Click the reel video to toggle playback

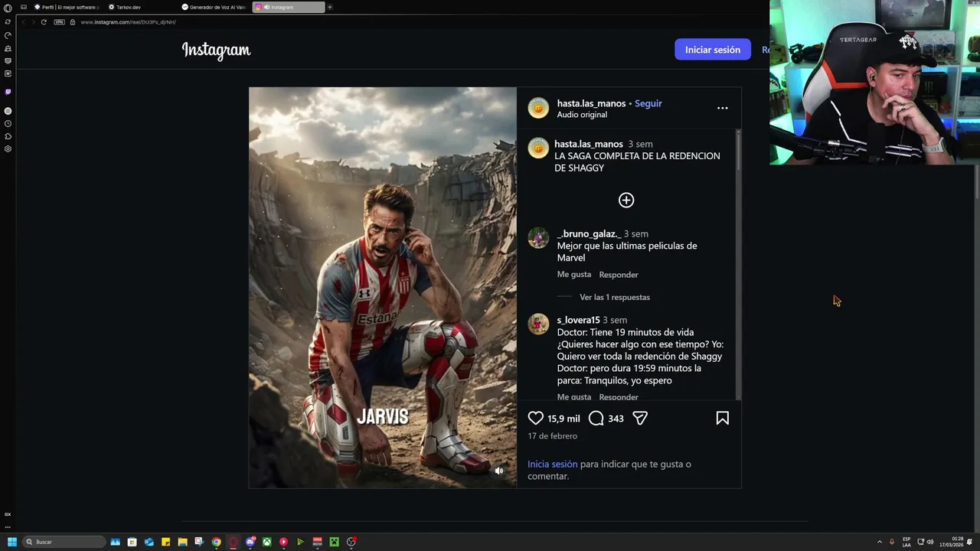(383, 288)
